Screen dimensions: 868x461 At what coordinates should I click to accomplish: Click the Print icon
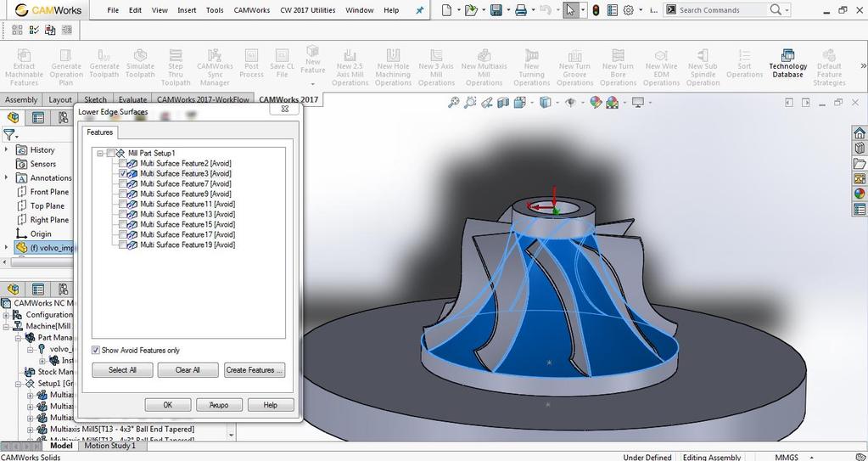[x=520, y=10]
